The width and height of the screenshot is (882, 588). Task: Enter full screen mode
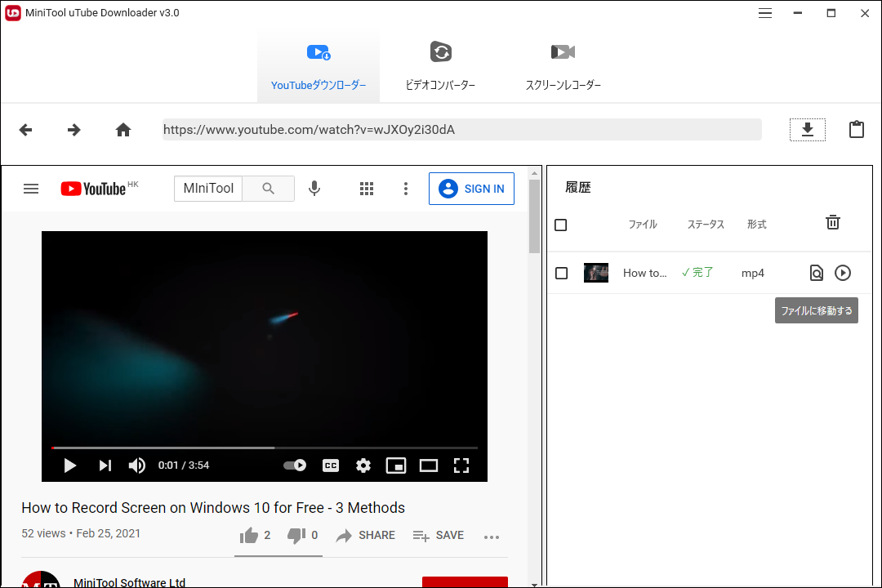click(x=461, y=465)
